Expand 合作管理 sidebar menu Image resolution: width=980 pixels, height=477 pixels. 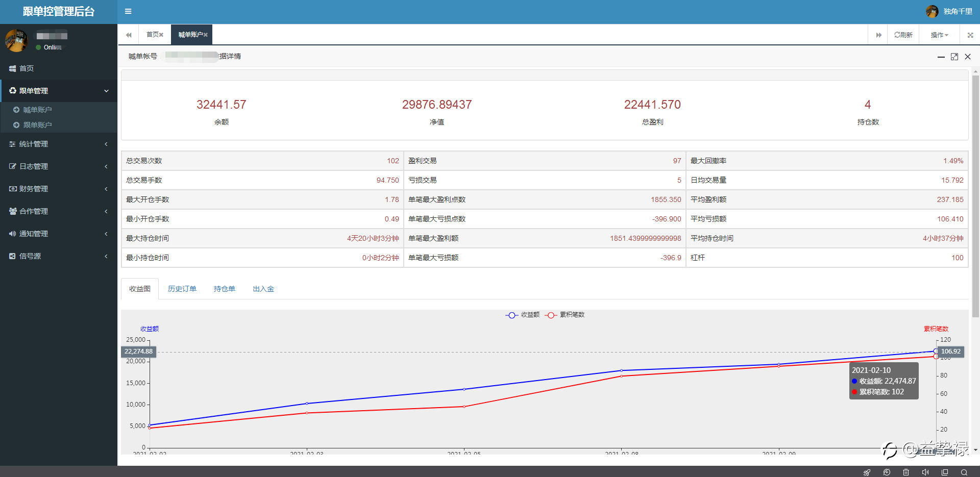59,211
